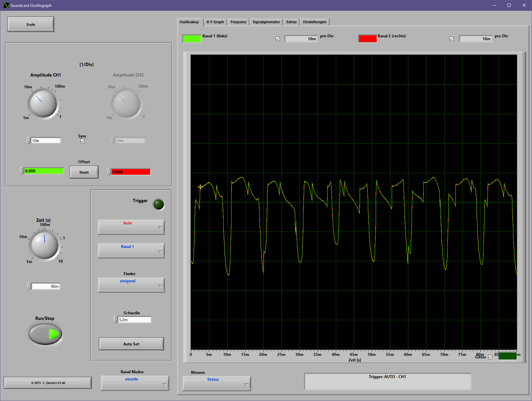Click the Zeit 90m input field

pyautogui.click(x=46, y=287)
